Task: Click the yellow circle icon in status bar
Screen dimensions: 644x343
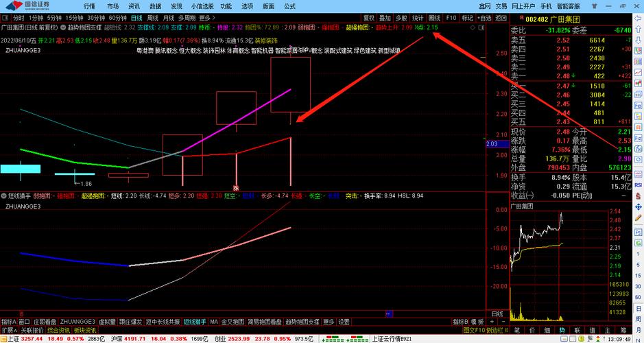Action: 581,340
